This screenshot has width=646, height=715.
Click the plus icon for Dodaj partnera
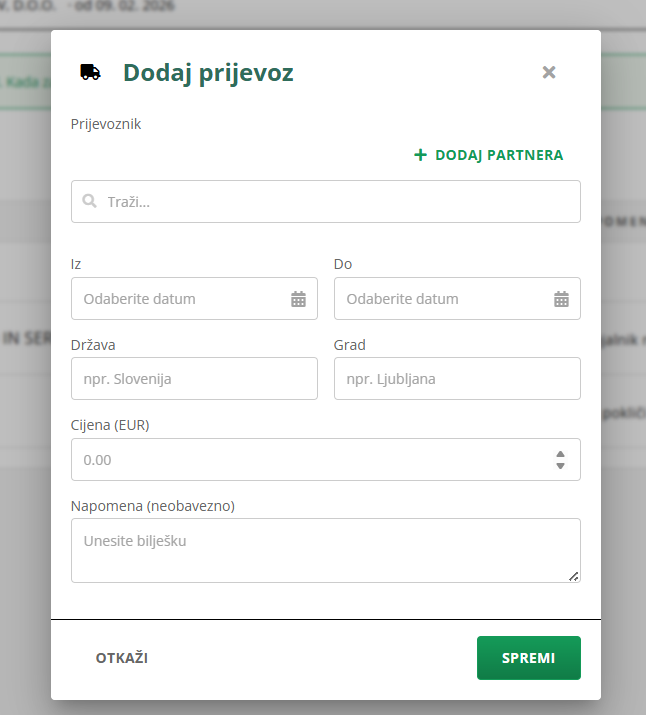tap(421, 155)
